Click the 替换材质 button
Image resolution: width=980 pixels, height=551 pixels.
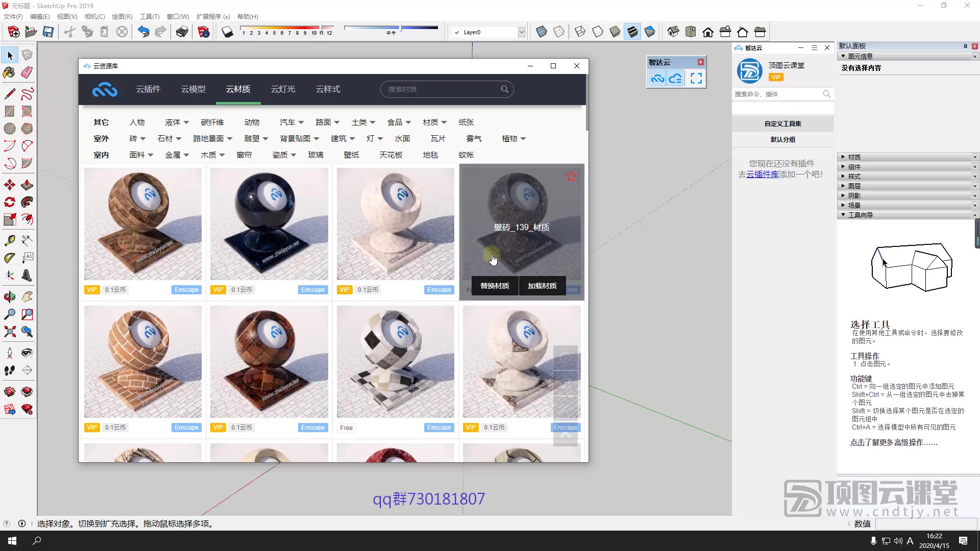point(494,286)
